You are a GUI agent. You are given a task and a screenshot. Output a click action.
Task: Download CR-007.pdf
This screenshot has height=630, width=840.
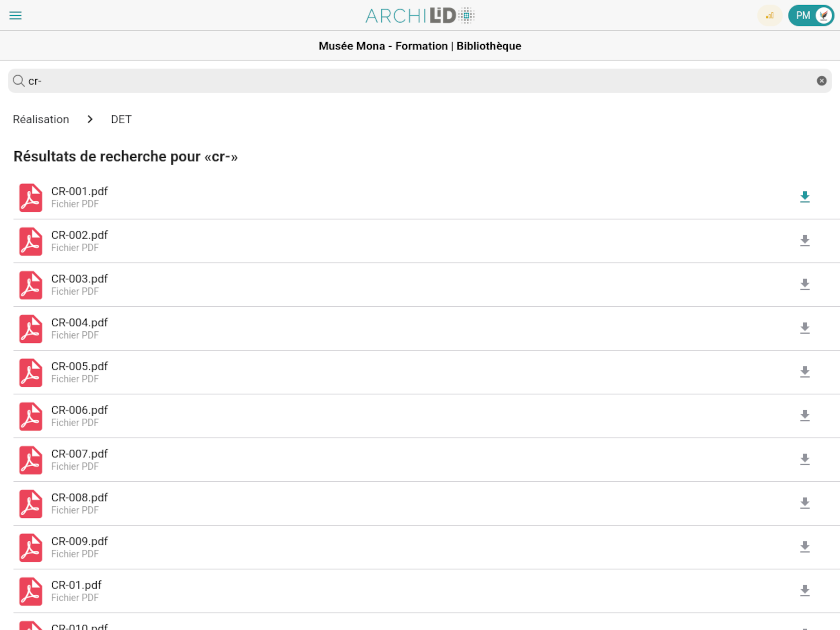[x=805, y=459]
